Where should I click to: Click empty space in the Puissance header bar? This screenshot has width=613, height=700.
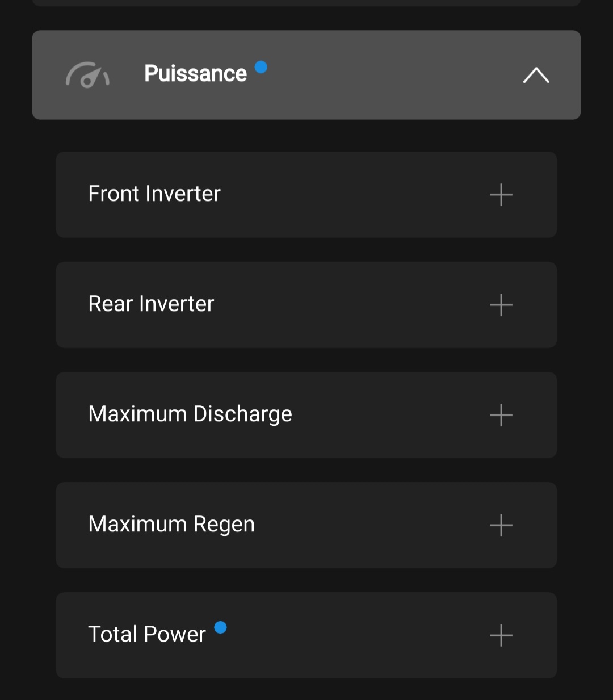pos(386,75)
